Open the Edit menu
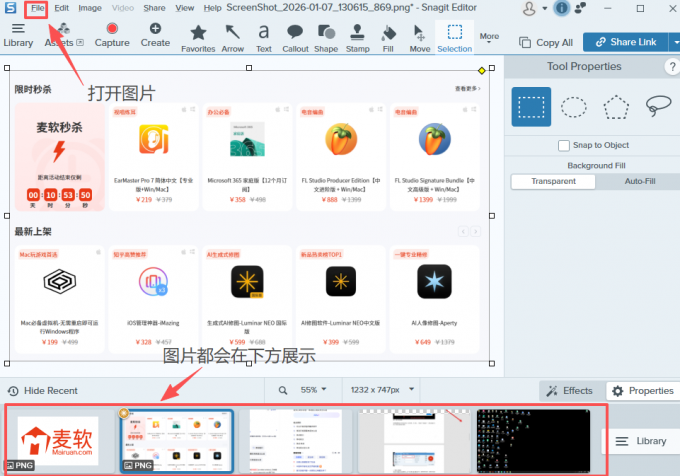The width and height of the screenshot is (680, 476). coord(61,8)
